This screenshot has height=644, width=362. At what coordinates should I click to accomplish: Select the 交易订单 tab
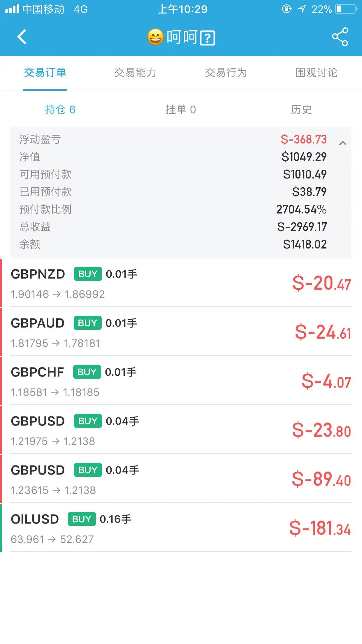point(45,73)
